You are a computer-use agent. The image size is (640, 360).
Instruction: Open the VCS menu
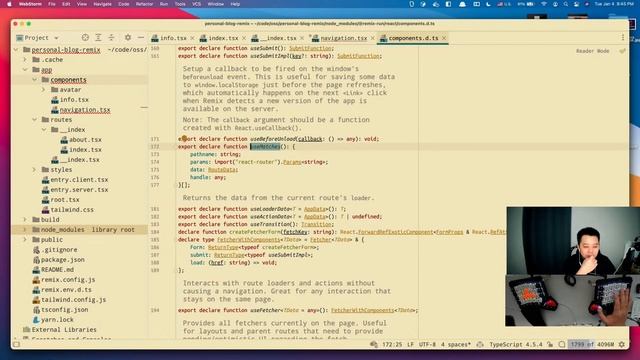coord(196,4)
